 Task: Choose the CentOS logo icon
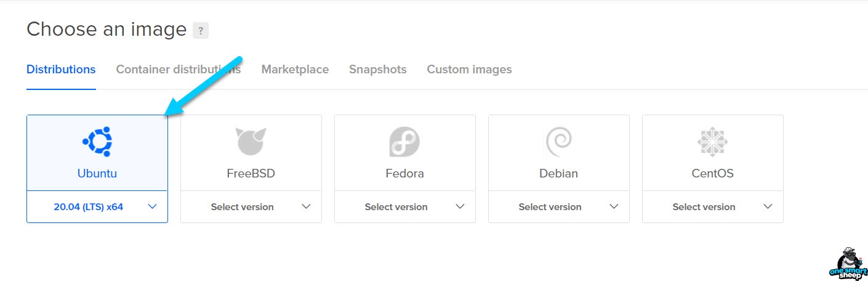point(712,142)
